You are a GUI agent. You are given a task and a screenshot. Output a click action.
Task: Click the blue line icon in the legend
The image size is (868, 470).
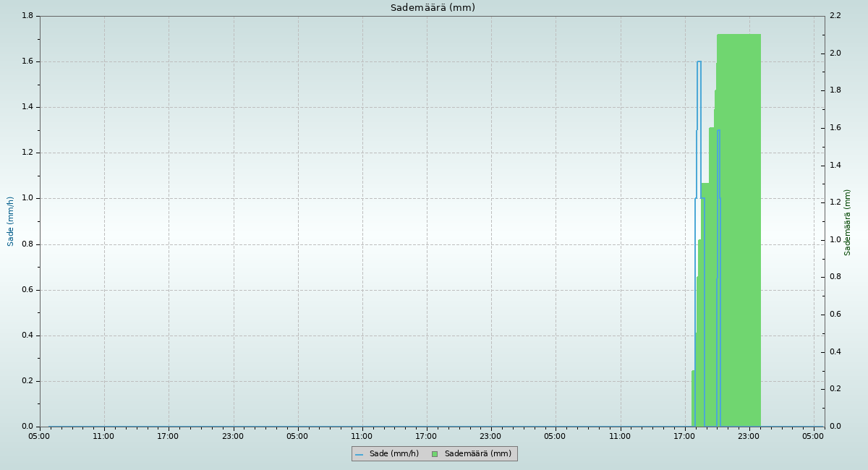point(359,454)
